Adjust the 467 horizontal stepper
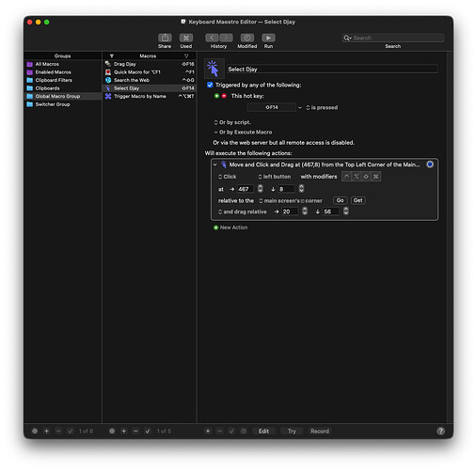 (260, 189)
